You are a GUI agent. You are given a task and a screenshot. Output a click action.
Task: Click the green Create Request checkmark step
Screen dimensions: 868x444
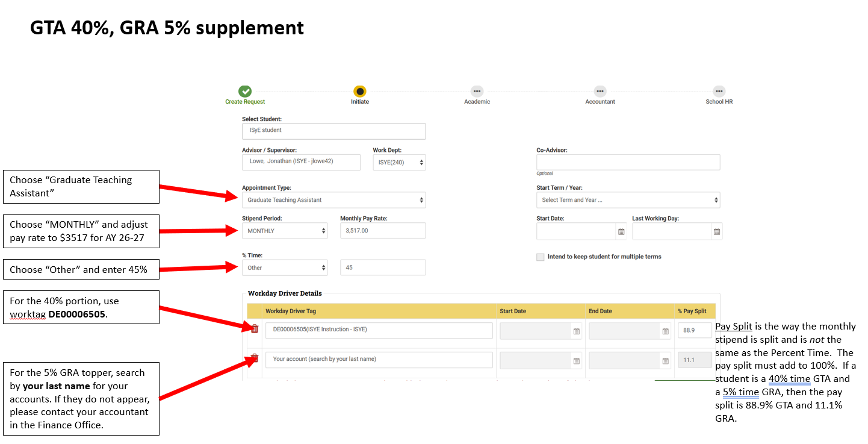(245, 92)
